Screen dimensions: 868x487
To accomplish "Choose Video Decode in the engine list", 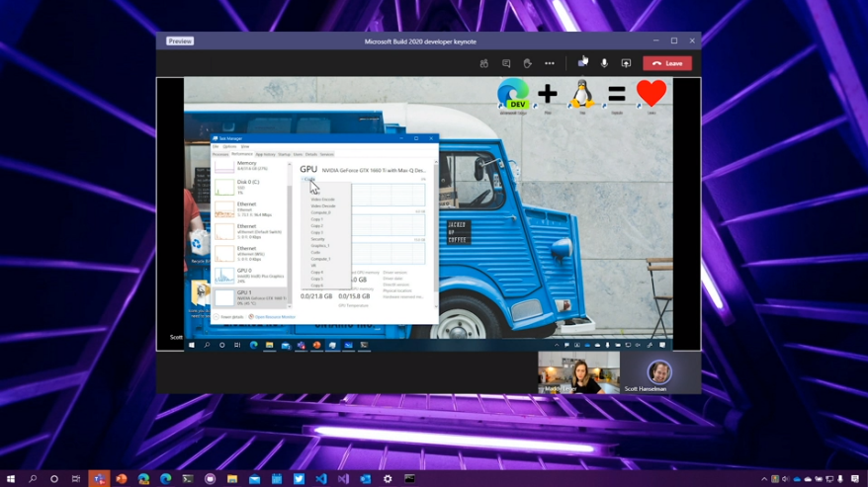I will click(x=322, y=205).
